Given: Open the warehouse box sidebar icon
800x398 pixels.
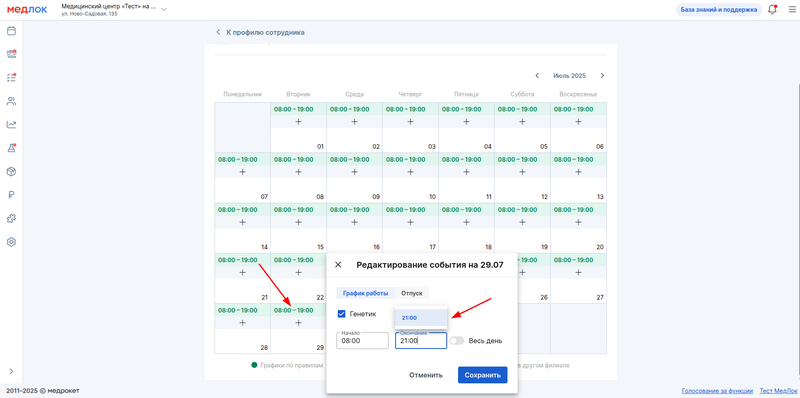Looking at the screenshot, I should tap(11, 171).
